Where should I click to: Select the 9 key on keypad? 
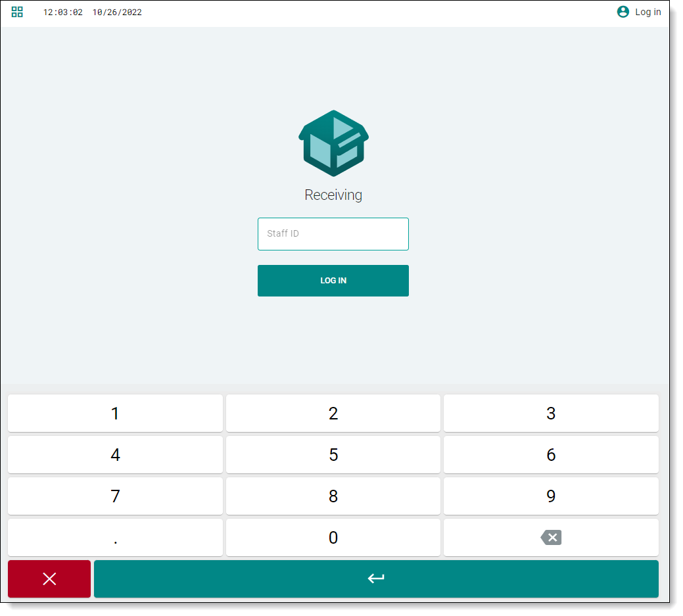pyautogui.click(x=551, y=496)
